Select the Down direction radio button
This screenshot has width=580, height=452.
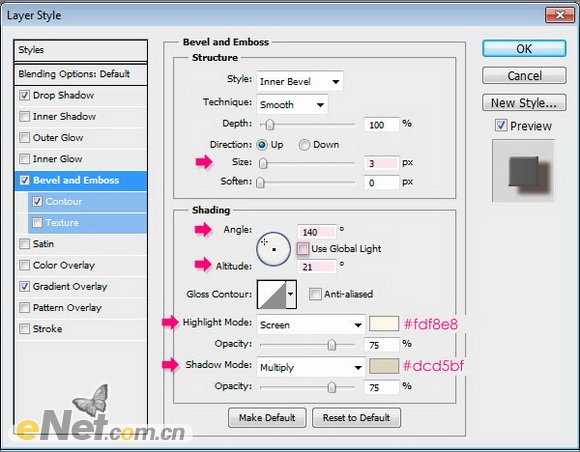point(304,145)
